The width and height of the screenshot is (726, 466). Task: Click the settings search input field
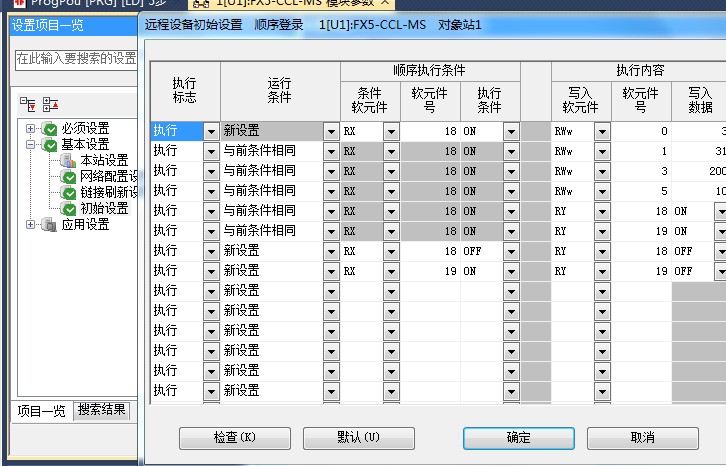(x=76, y=59)
